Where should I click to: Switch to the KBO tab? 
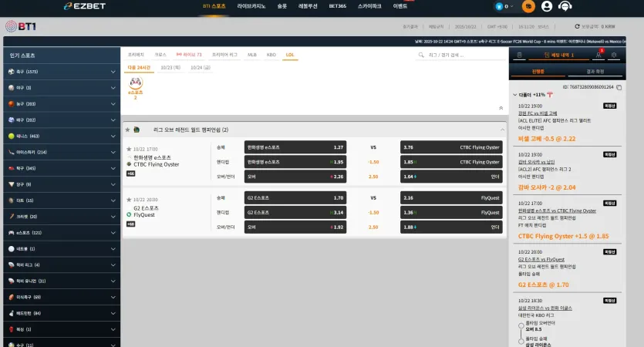(x=271, y=55)
